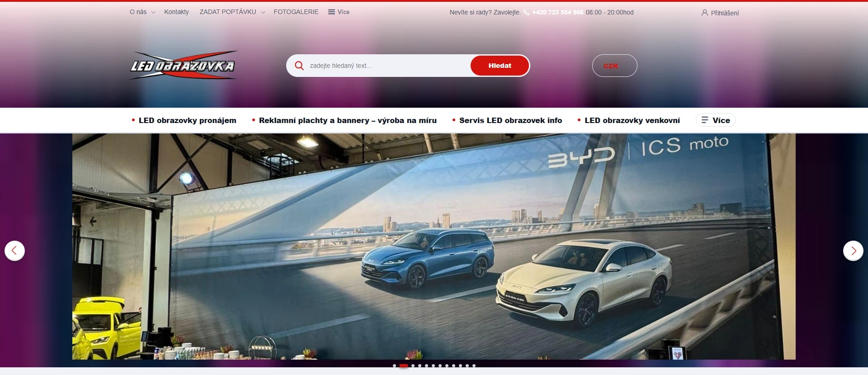Go to the previous slide with the left arrow
This screenshot has width=868, height=375.
click(x=14, y=251)
